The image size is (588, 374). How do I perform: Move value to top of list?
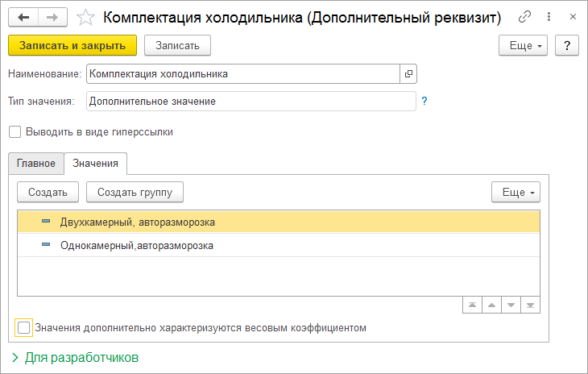(x=472, y=305)
